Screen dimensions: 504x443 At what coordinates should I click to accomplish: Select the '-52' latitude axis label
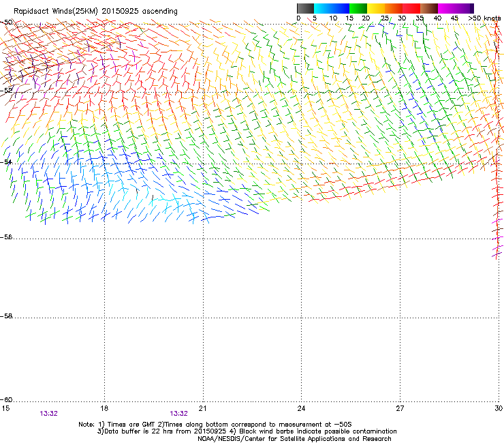[x=6, y=91]
